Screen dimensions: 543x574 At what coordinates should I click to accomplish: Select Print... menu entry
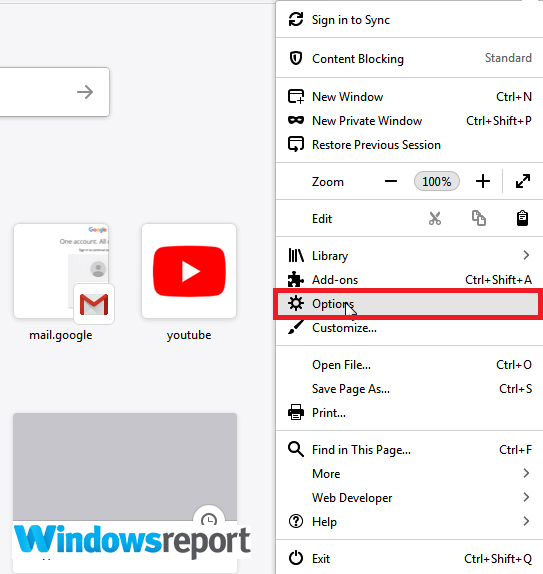tap(409, 413)
